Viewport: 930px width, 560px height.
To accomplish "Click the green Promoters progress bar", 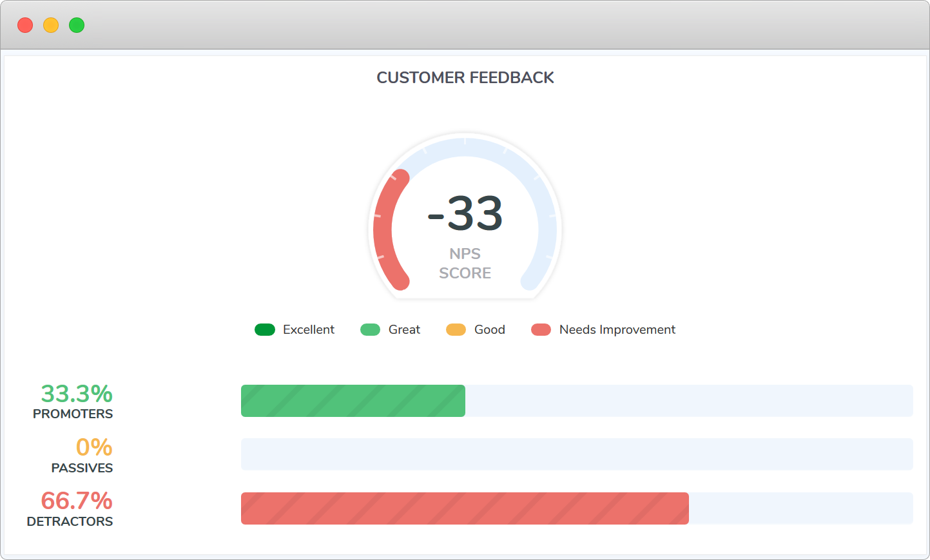I will [x=353, y=401].
